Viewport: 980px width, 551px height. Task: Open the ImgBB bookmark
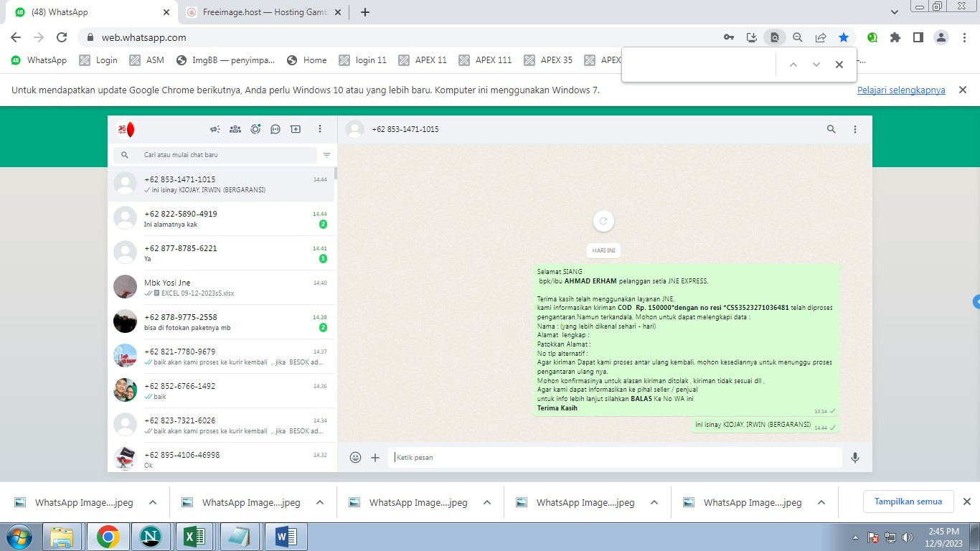point(225,60)
